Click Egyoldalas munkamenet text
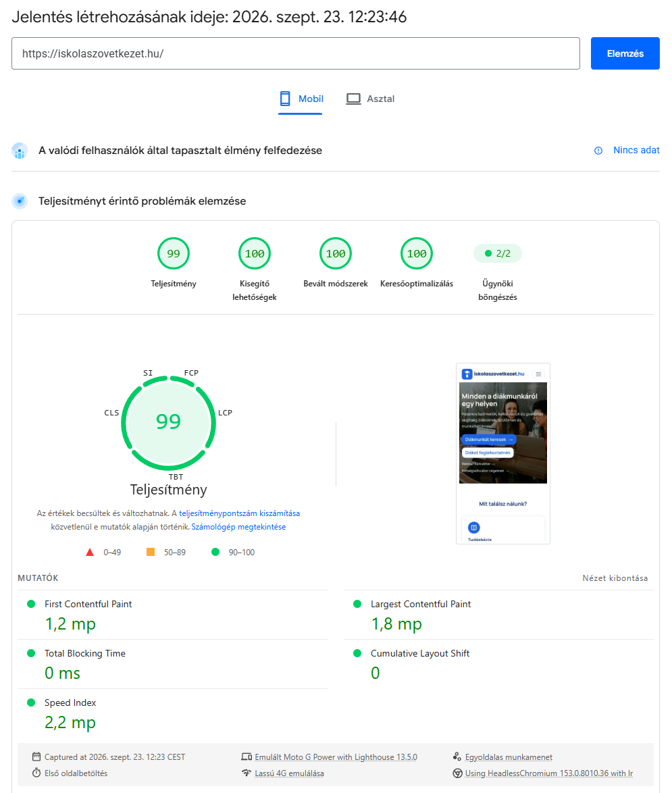This screenshot has width=672, height=793. click(509, 757)
